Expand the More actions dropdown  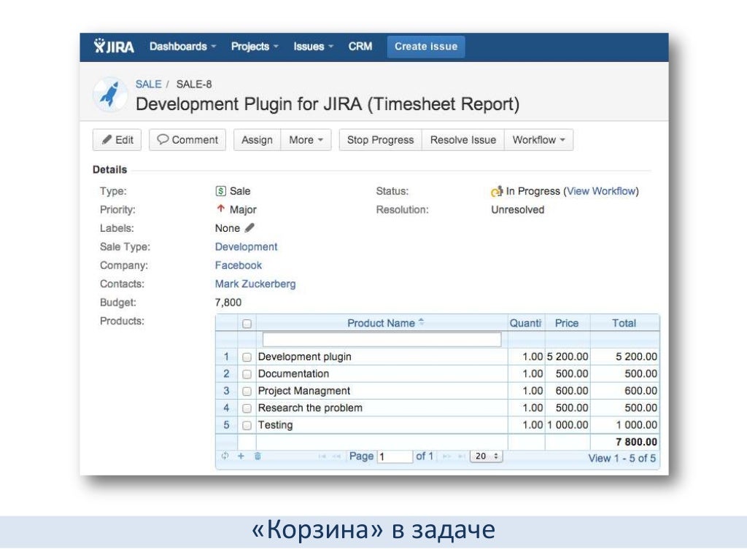click(x=306, y=140)
